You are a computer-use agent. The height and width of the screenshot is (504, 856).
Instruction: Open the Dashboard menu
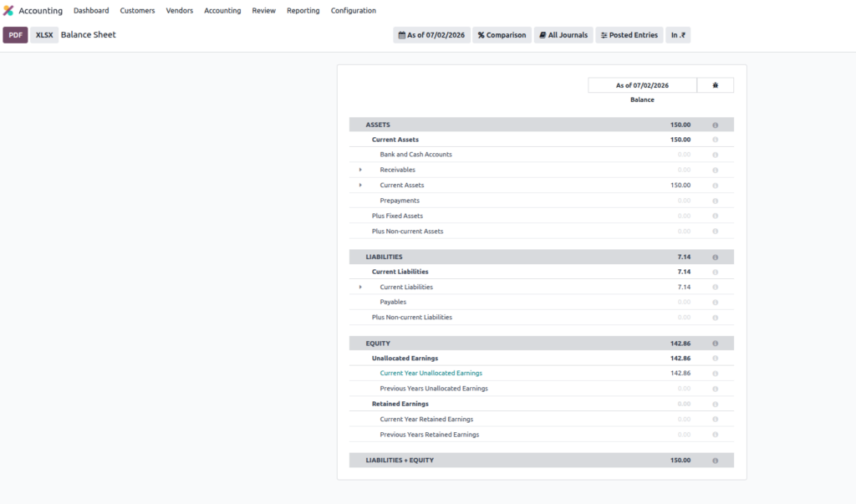(x=91, y=10)
